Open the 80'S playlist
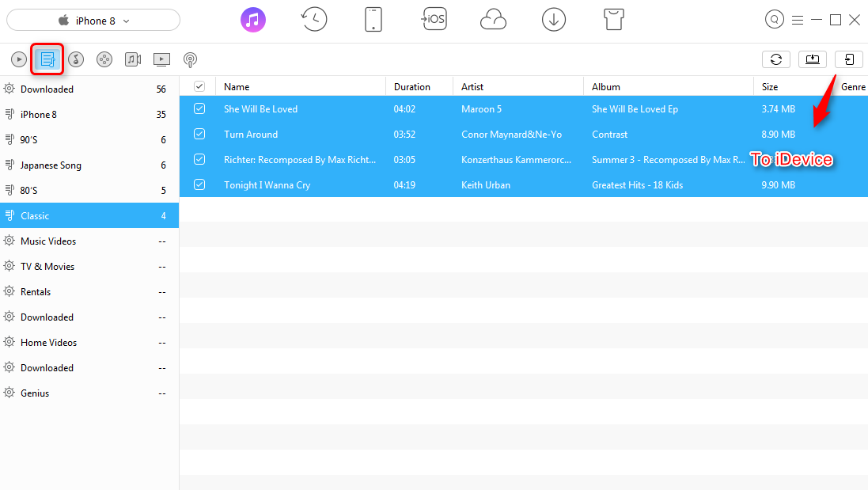The width and height of the screenshot is (868, 490). pyautogui.click(x=89, y=191)
